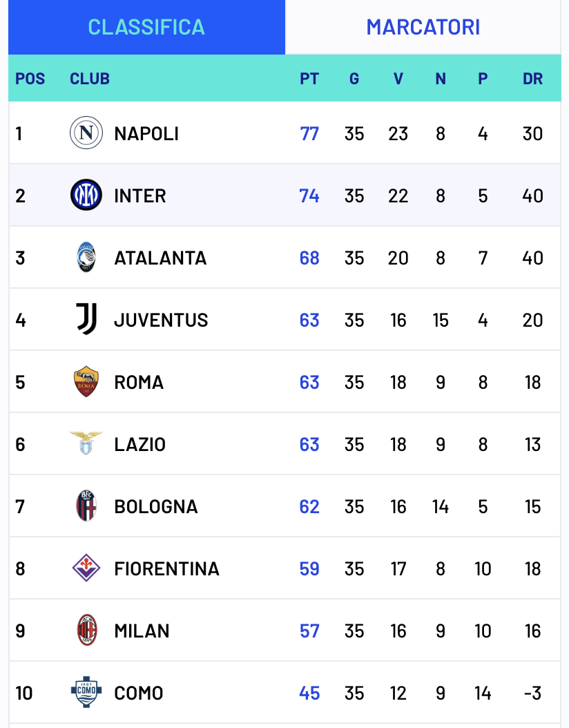
Task: Click the Atalanta club crest icon
Action: 86,258
